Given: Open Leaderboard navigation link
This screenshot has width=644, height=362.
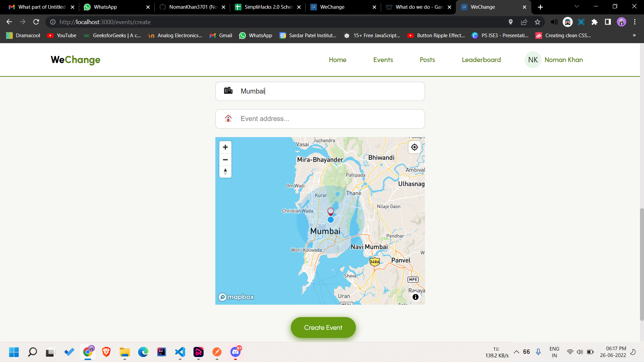Looking at the screenshot, I should point(481,60).
